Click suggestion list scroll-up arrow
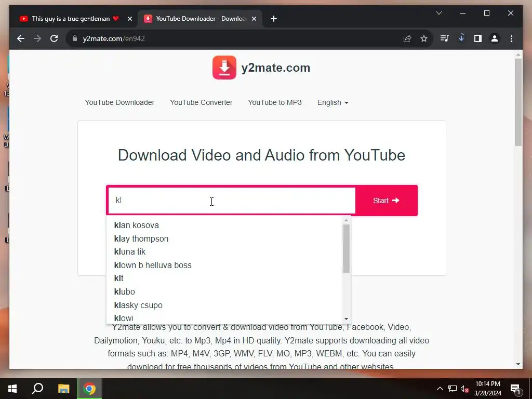This screenshot has width=532, height=399. [346, 220]
